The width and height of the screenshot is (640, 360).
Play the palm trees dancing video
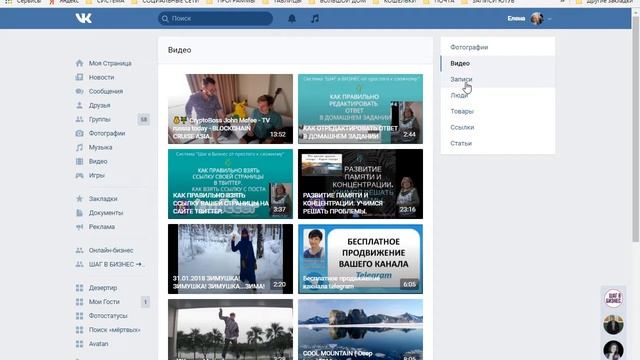click(x=230, y=329)
